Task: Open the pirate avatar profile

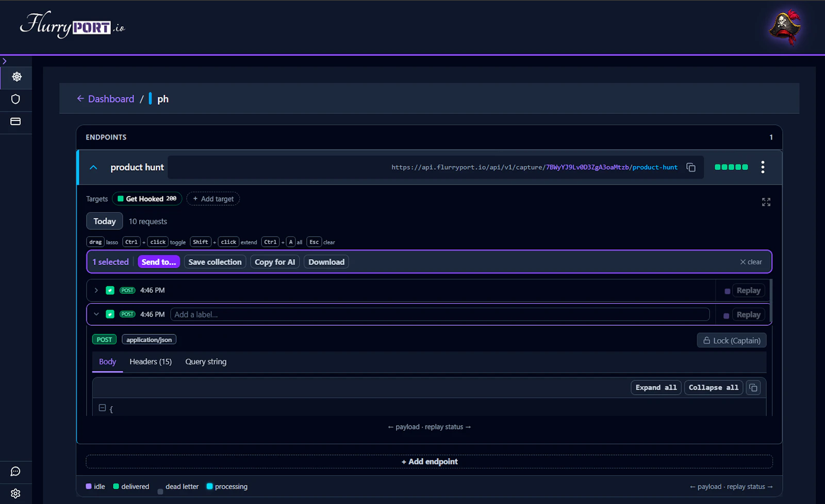Action: click(x=784, y=27)
